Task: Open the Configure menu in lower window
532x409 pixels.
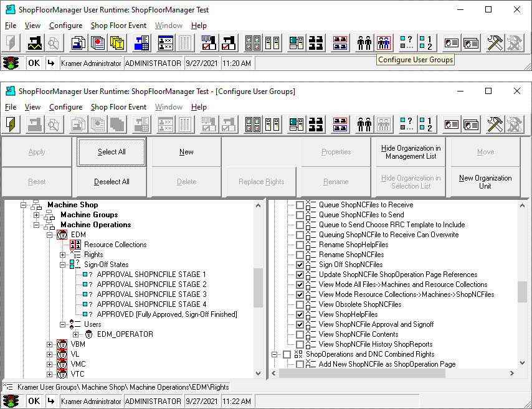Action: coord(66,107)
